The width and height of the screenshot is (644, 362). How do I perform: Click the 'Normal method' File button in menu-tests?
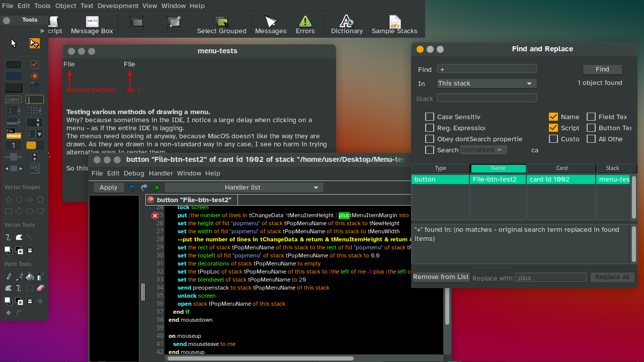(x=69, y=64)
